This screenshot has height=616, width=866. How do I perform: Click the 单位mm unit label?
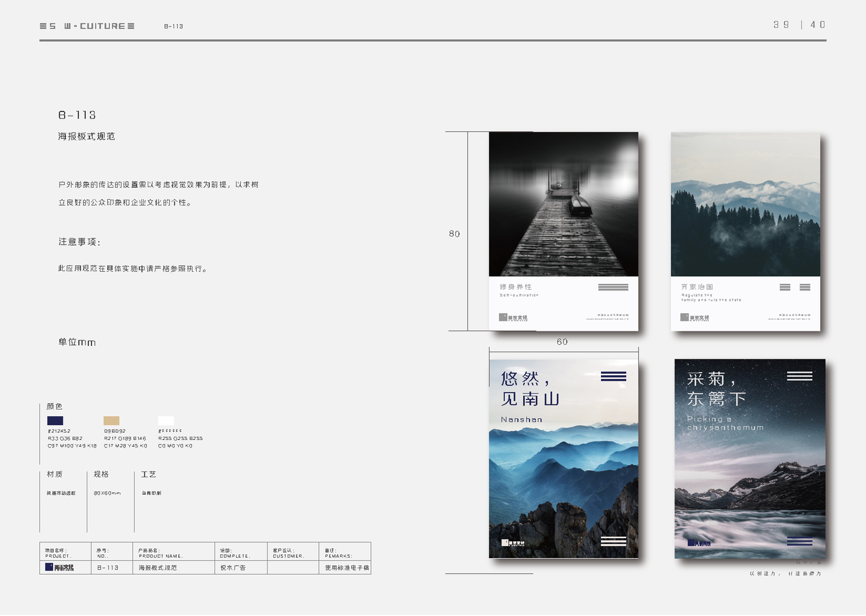click(77, 342)
